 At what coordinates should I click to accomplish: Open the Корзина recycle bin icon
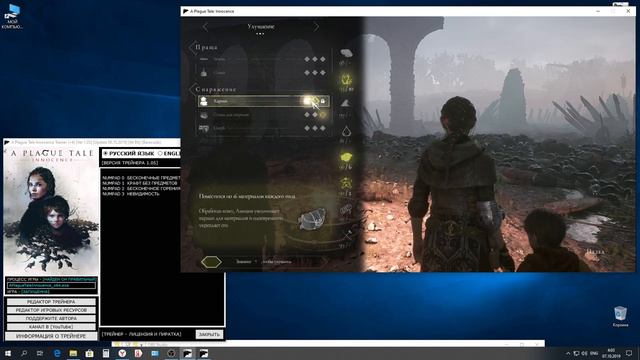[x=620, y=317]
